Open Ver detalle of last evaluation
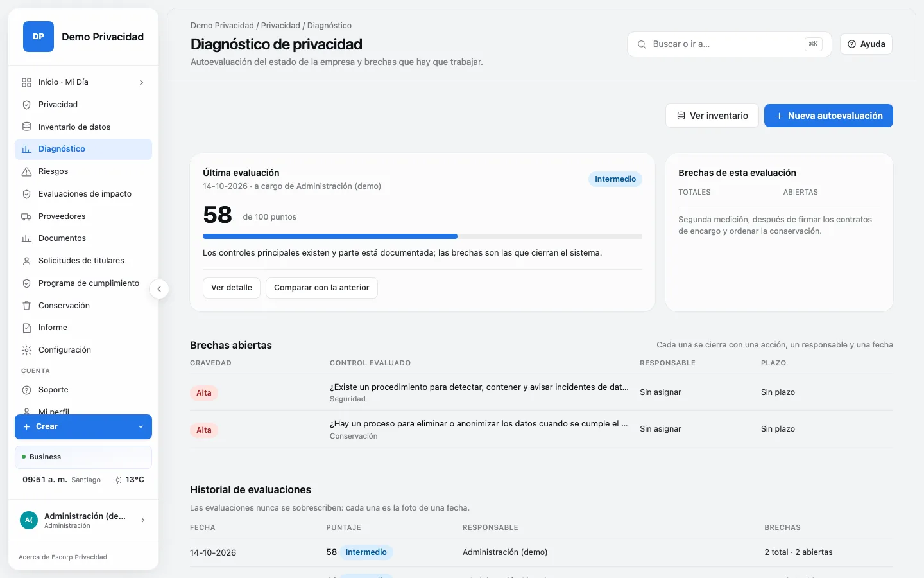Image resolution: width=924 pixels, height=578 pixels. tap(232, 288)
